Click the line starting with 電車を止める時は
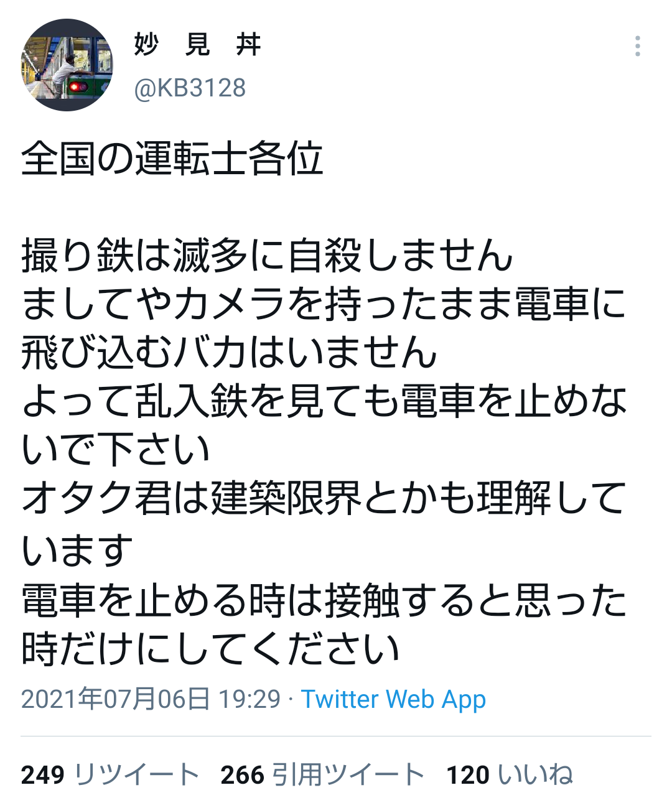 (324, 600)
